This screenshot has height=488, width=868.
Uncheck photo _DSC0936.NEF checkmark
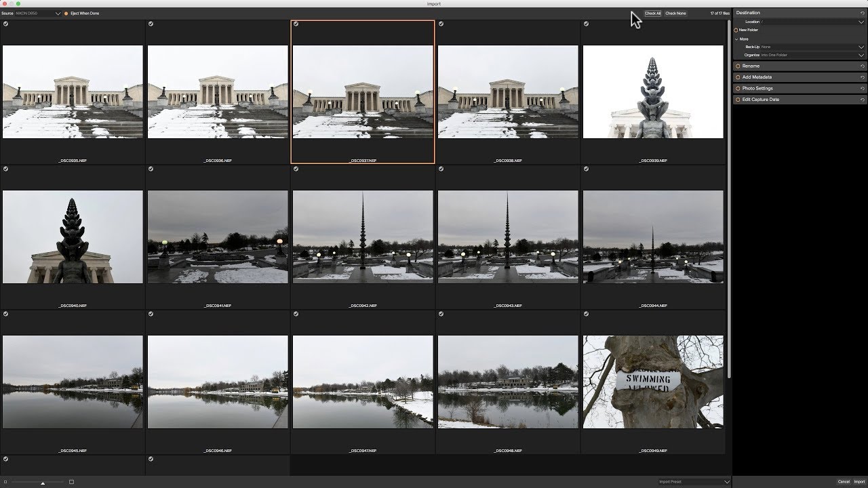[x=151, y=24]
